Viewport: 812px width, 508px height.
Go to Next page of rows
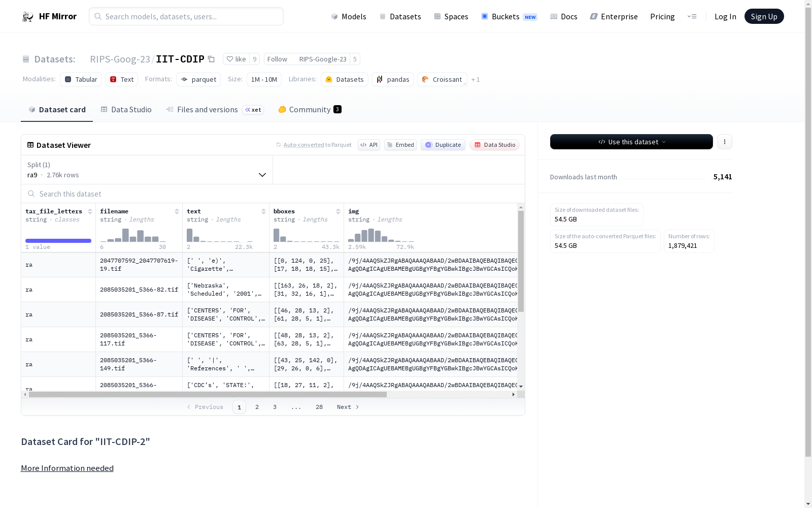348,407
